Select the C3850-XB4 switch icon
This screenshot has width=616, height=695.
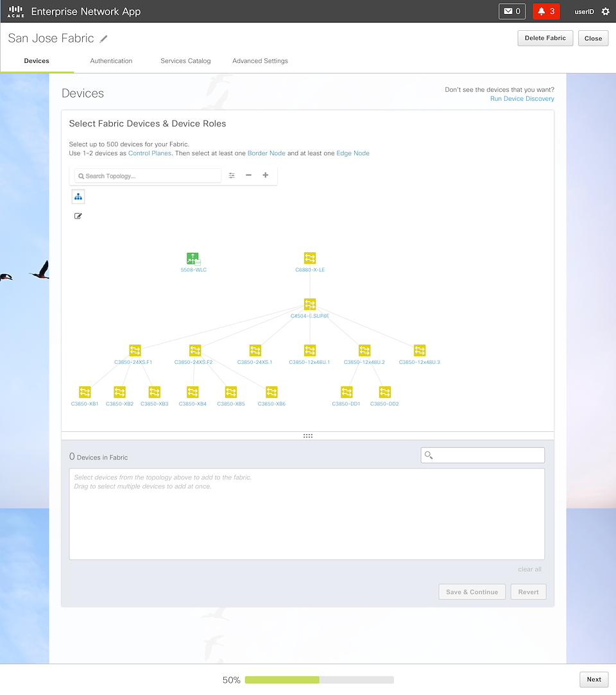tap(193, 392)
